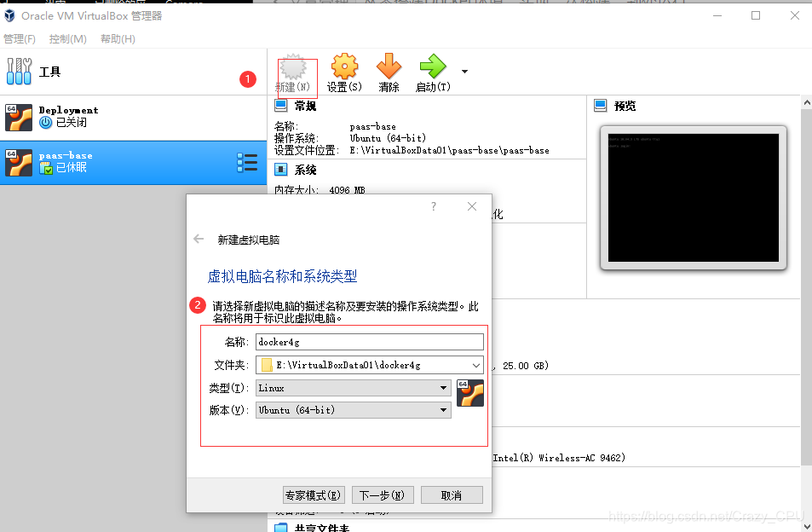Open the Version (版本) Ubuntu 64-bit dropdown
This screenshot has width=812, height=532.
(354, 410)
